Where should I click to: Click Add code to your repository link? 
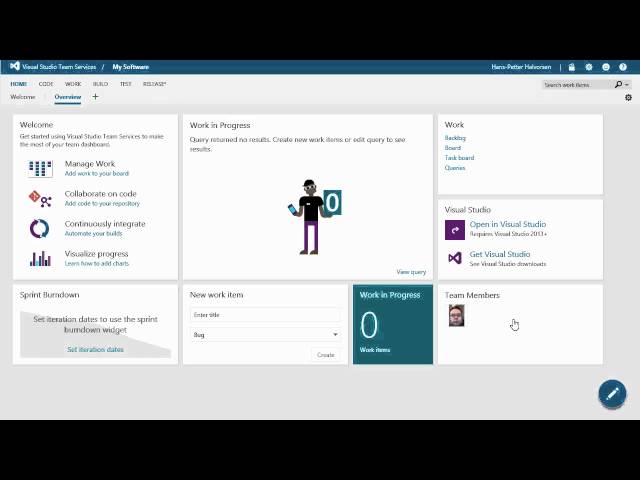click(x=102, y=203)
